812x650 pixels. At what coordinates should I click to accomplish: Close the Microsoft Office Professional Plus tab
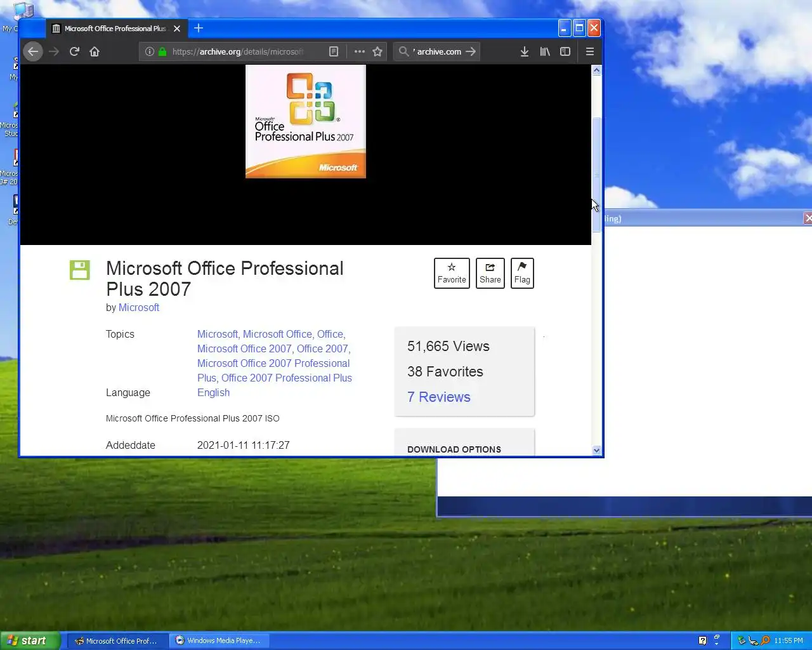click(177, 29)
